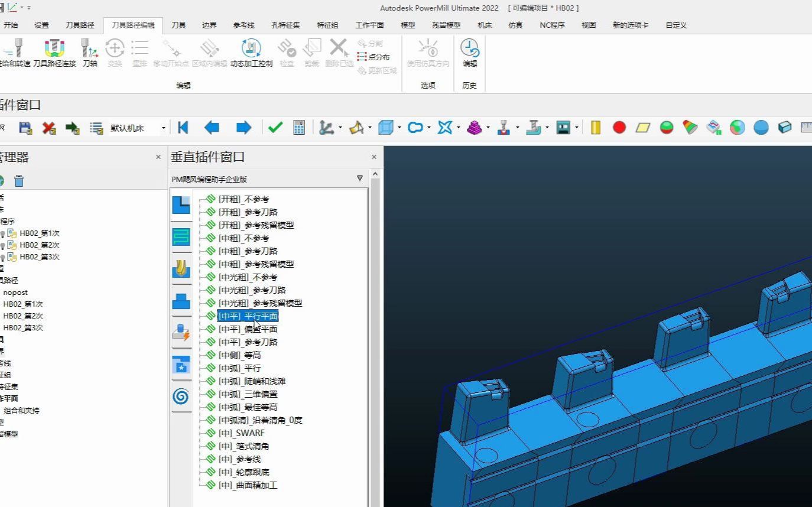The width and height of the screenshot is (812, 507).
Task: Close the 垂直插件窗口 panel
Action: 373,157
